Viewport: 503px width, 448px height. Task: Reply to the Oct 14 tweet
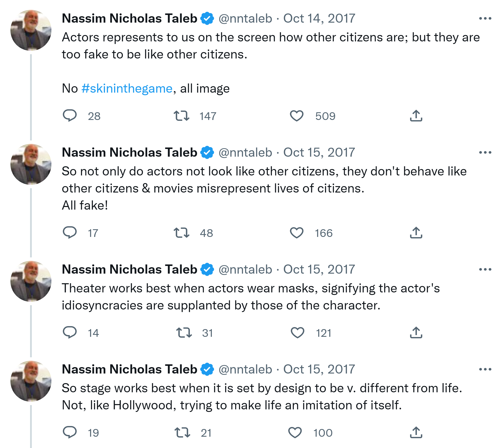tap(70, 116)
